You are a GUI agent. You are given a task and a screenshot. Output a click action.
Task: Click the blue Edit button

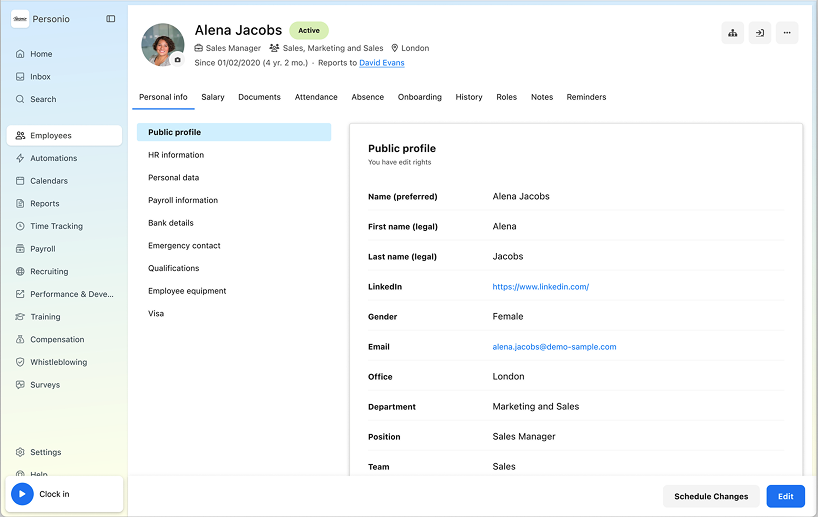786,496
